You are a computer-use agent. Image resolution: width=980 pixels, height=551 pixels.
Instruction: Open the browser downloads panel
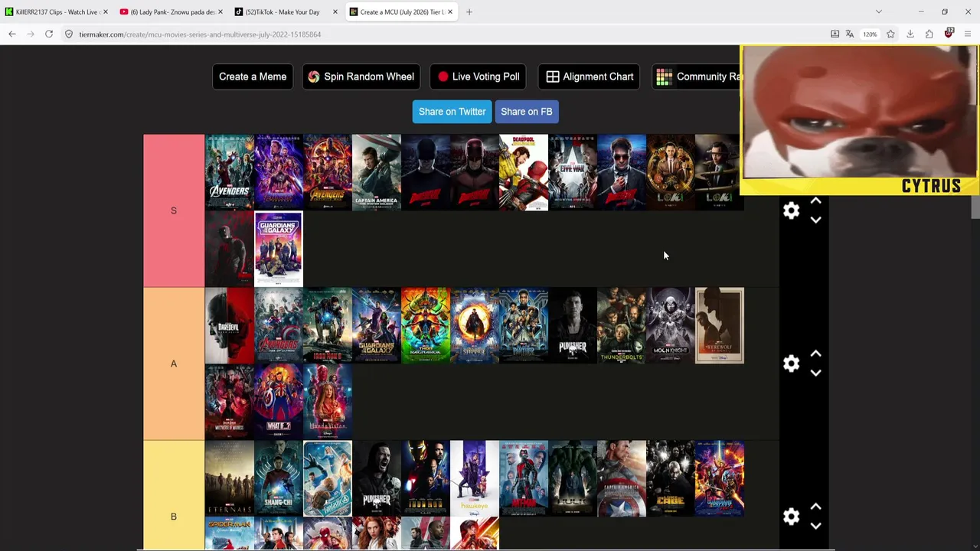pos(910,34)
